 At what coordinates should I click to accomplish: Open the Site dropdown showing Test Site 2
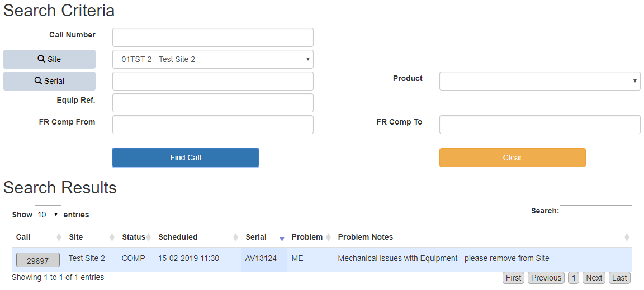click(x=212, y=59)
